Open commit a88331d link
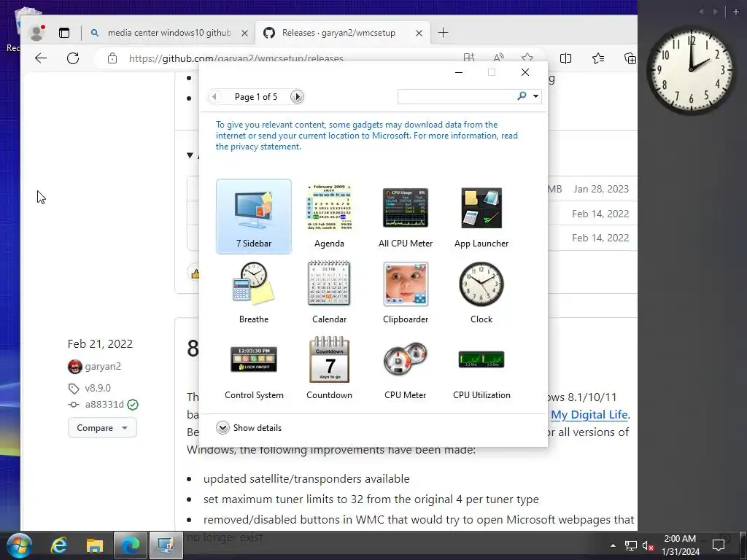This screenshot has height=560, width=747. [104, 404]
